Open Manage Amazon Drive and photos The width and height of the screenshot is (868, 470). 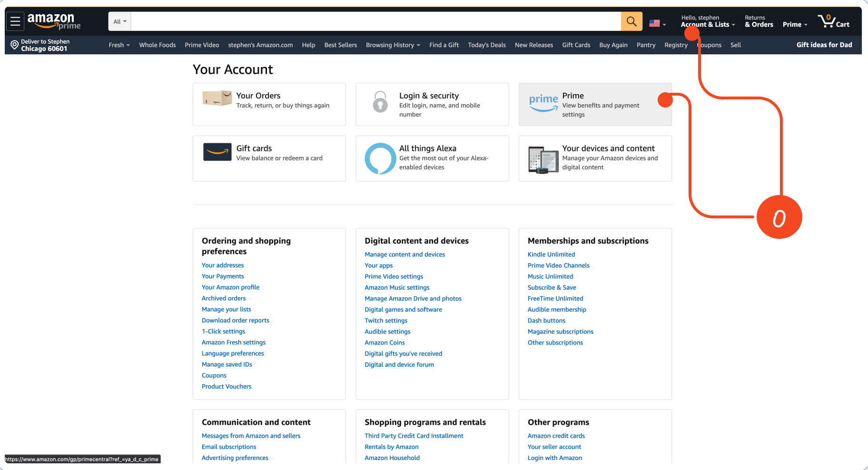point(413,299)
